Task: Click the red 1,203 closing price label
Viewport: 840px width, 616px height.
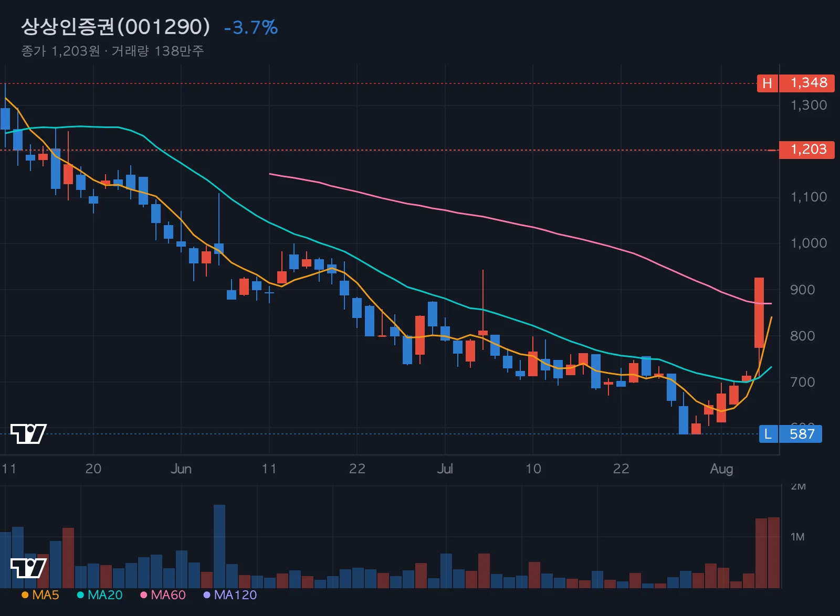Action: click(x=807, y=150)
